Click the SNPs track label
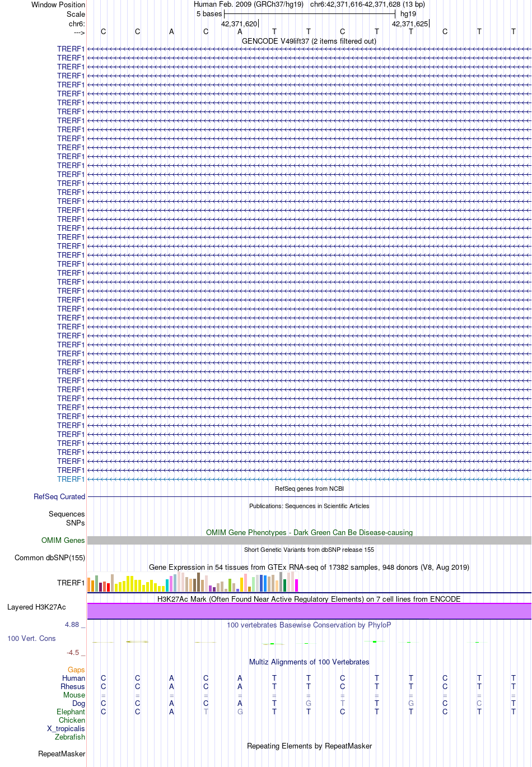Image resolution: width=532 pixels, height=767 pixels. click(x=75, y=523)
